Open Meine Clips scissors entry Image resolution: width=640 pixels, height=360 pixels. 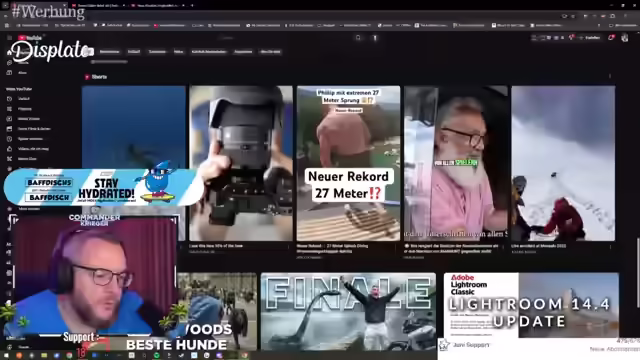(x=27, y=159)
